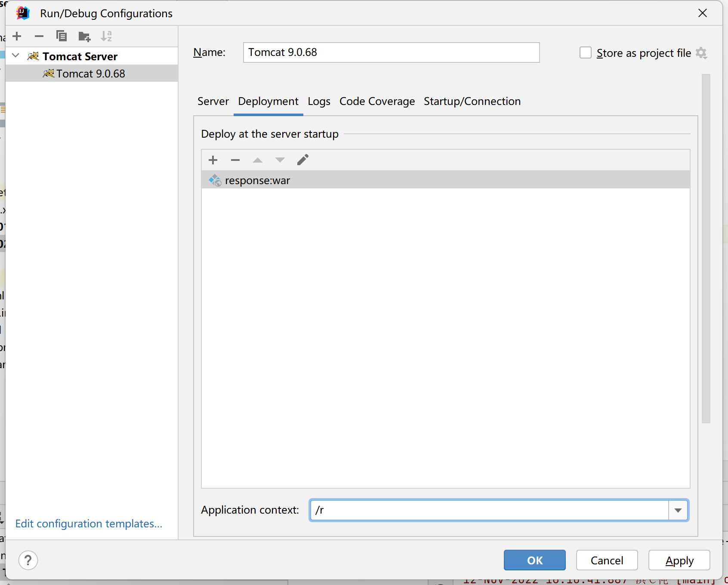Open Edit configuration templates link
728x585 pixels.
click(89, 523)
